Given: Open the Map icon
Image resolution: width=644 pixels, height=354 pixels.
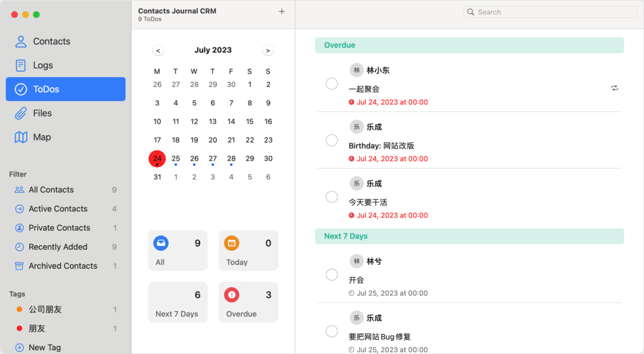Looking at the screenshot, I should tap(20, 137).
